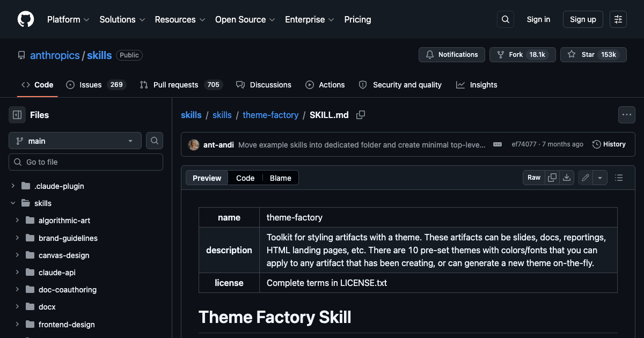
Task: Select the Preview view
Action: click(207, 178)
